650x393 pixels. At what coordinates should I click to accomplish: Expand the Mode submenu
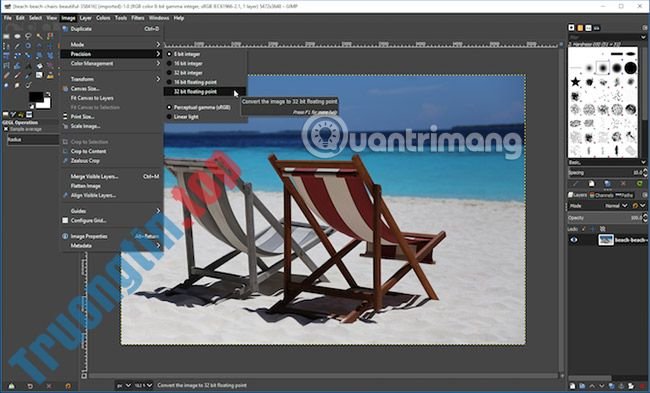[112, 44]
